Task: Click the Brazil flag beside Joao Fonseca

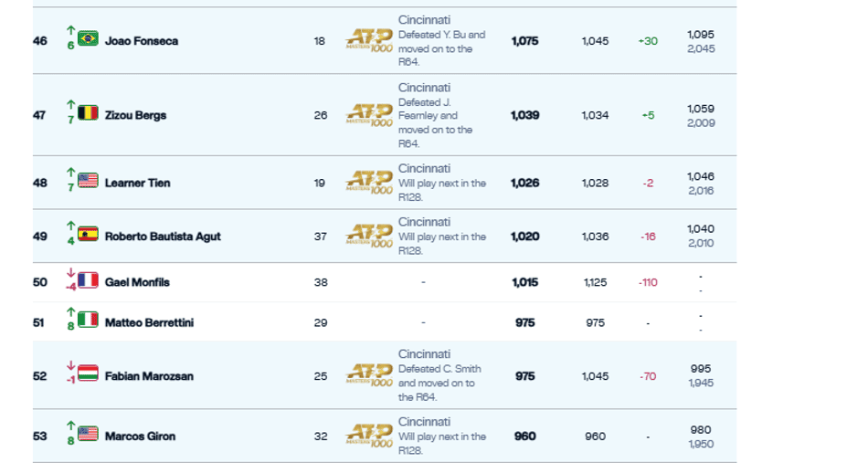Action: (88, 38)
